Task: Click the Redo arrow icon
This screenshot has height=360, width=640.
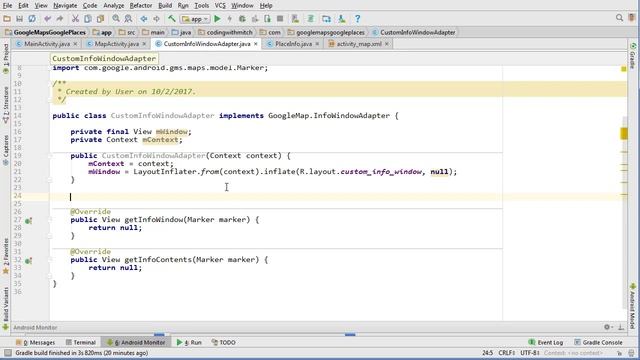Action: tap(60, 19)
